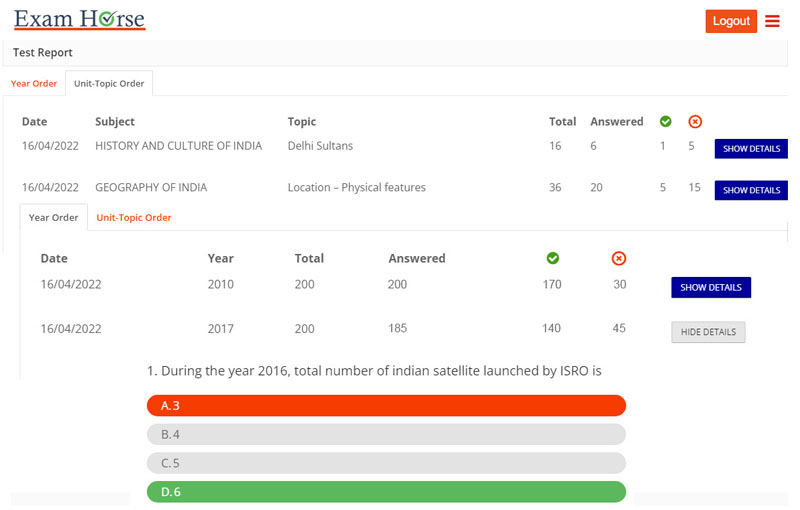This screenshot has width=800, height=510.
Task: Select the upper Unit-Topic Order tab
Action: [x=109, y=84]
